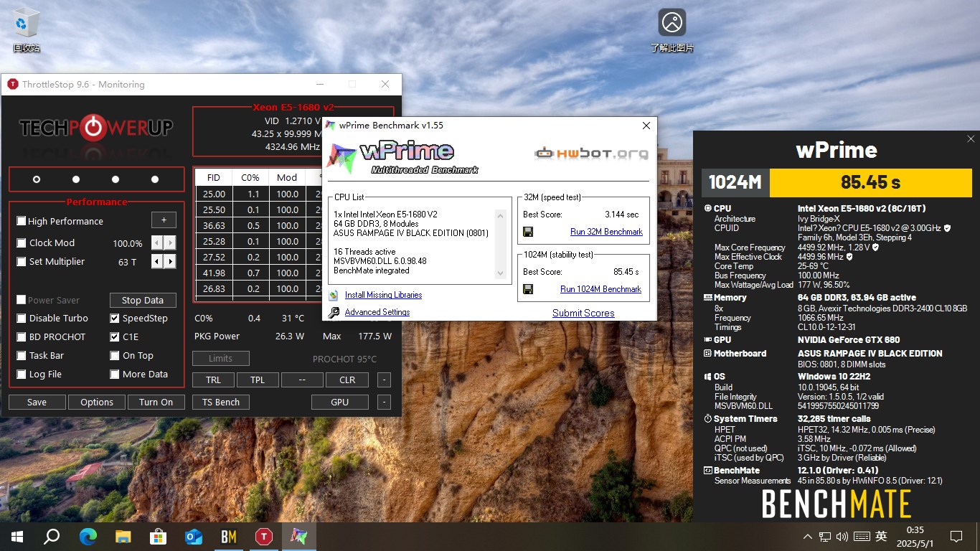This screenshot has height=551, width=980.
Task: Switch input language indicator 英
Action: (x=881, y=537)
